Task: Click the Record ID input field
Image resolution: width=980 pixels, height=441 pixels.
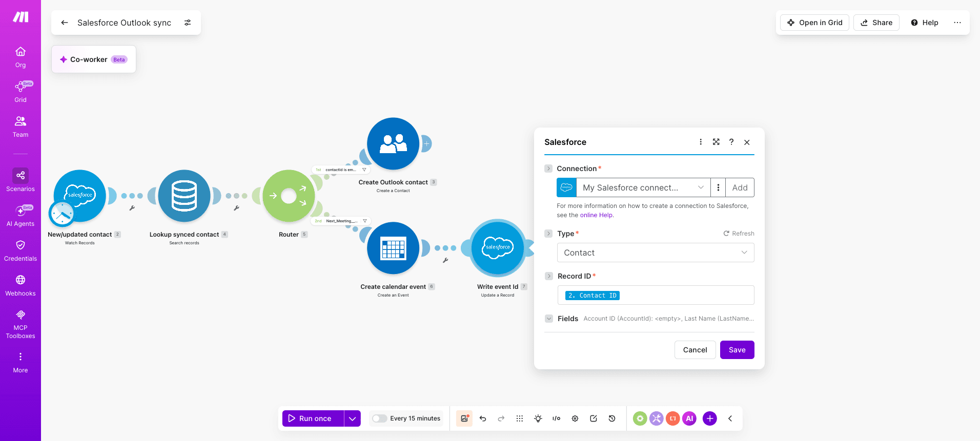Action: [656, 295]
